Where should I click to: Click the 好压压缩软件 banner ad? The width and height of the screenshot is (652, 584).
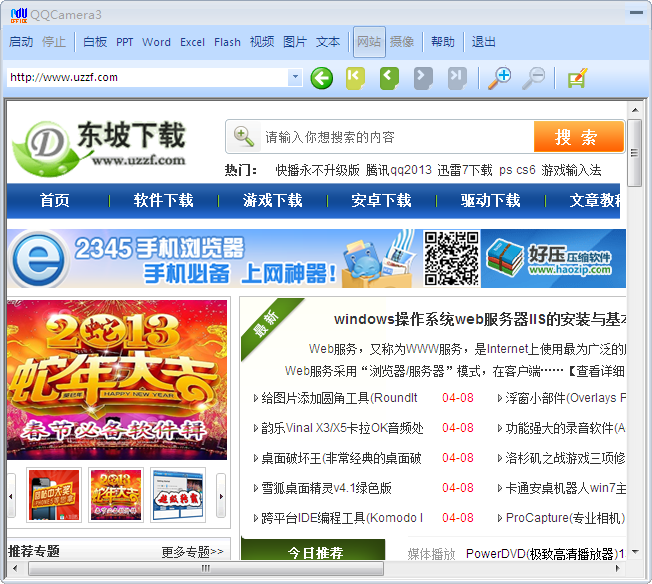[553, 258]
